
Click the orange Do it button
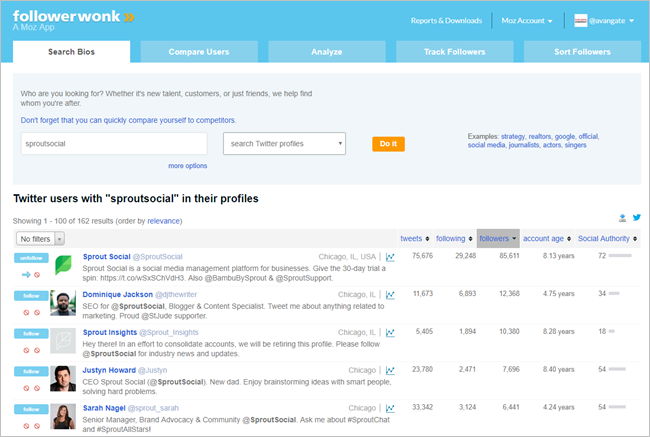pyautogui.click(x=388, y=144)
